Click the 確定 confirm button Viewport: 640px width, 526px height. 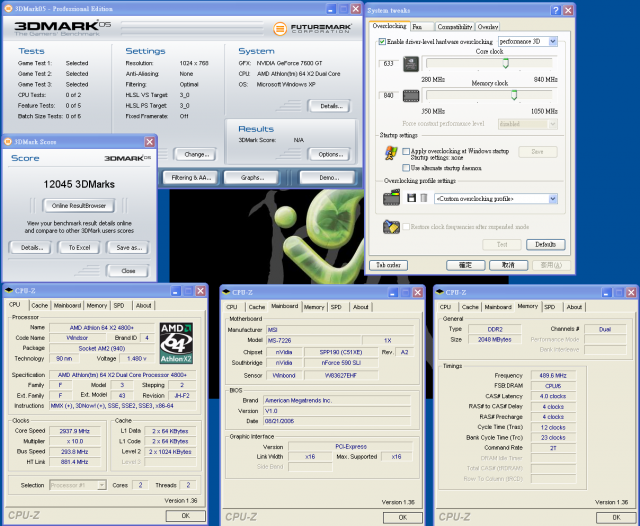[x=466, y=265]
